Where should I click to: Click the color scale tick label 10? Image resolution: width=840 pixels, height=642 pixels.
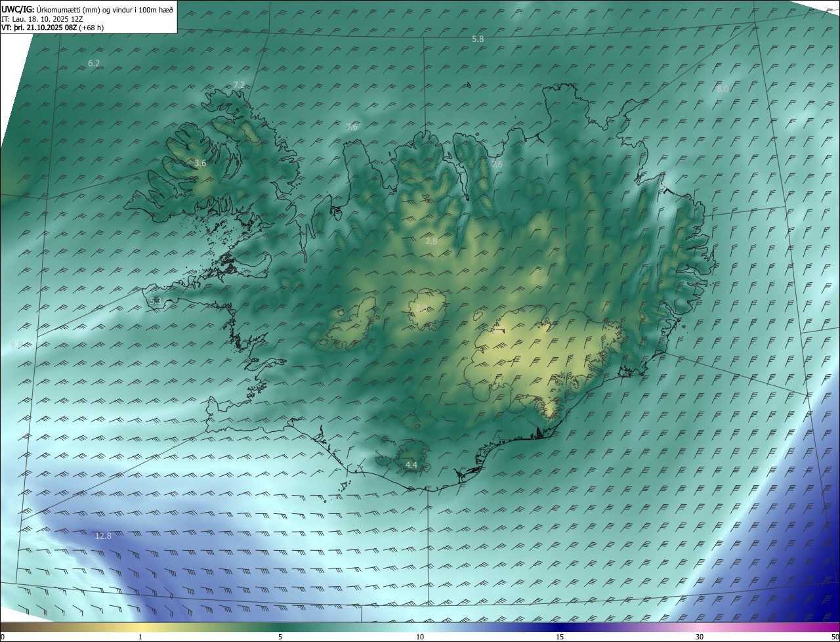420,637
